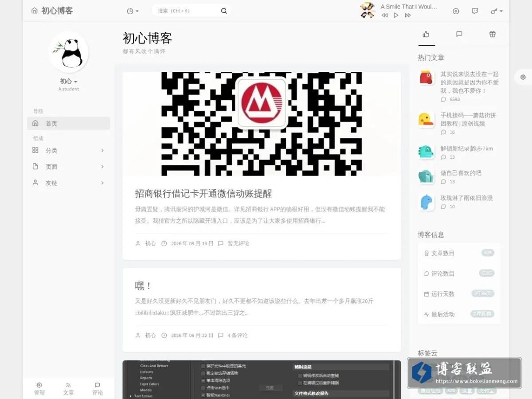The width and height of the screenshot is (532, 399).
Task: Expand the 分类 chevron arrow
Action: pyautogui.click(x=102, y=150)
